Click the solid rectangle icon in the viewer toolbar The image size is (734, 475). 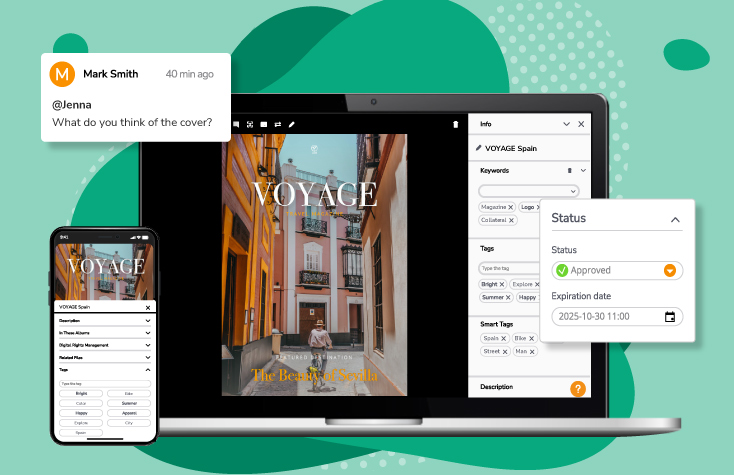tap(264, 124)
